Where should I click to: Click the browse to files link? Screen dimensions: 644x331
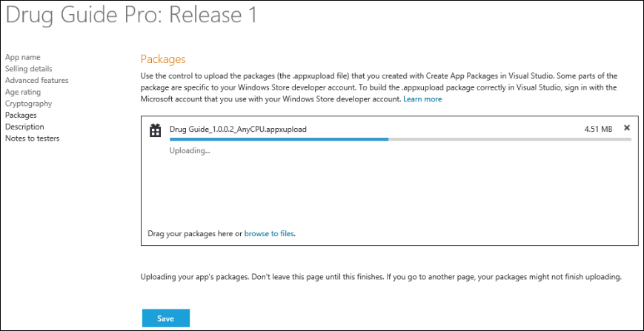(x=270, y=233)
